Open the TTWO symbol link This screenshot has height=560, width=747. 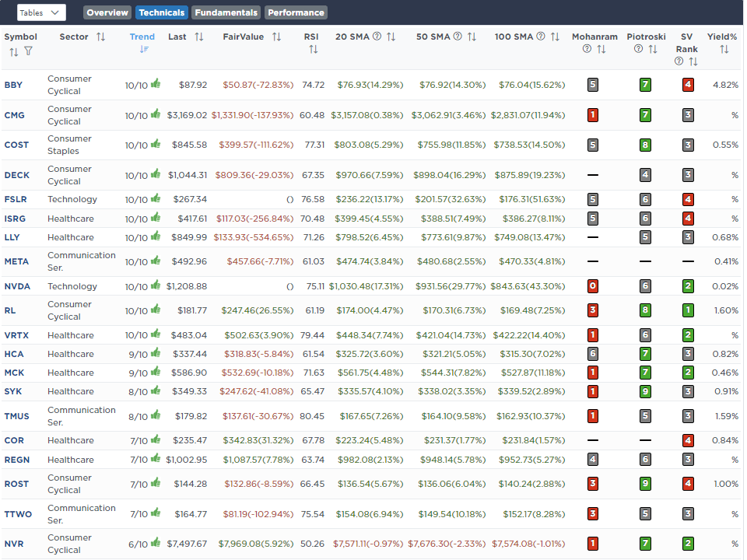tap(18, 514)
